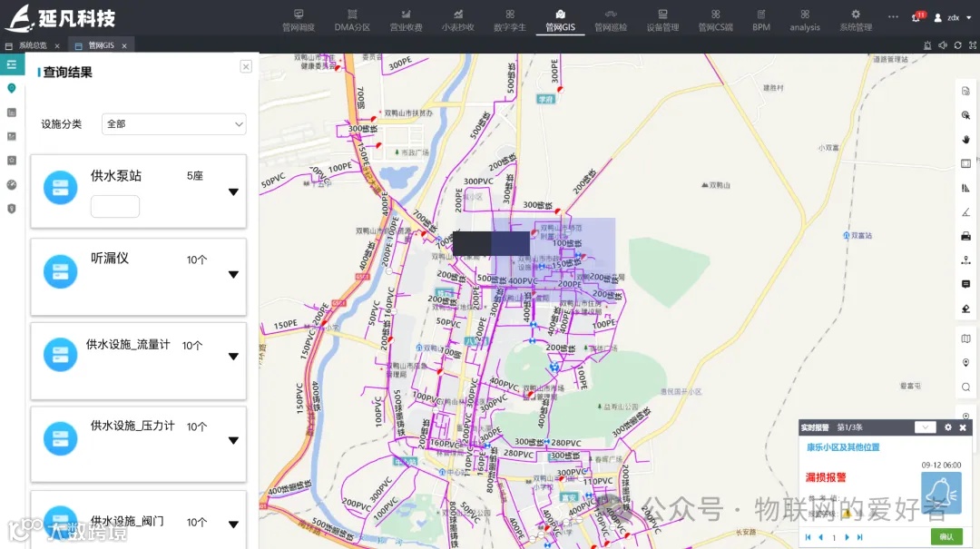Toggle the sound speaker icon
980x549 pixels.
click(943, 45)
